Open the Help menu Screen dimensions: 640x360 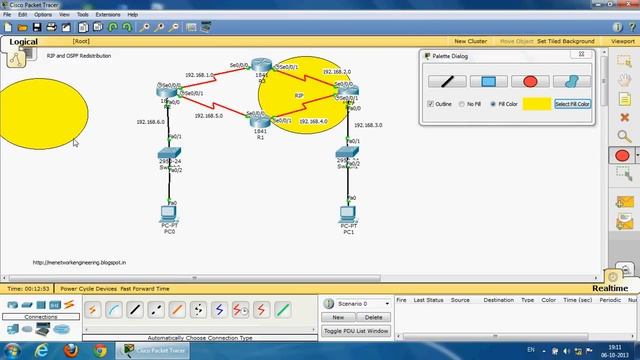click(133, 14)
